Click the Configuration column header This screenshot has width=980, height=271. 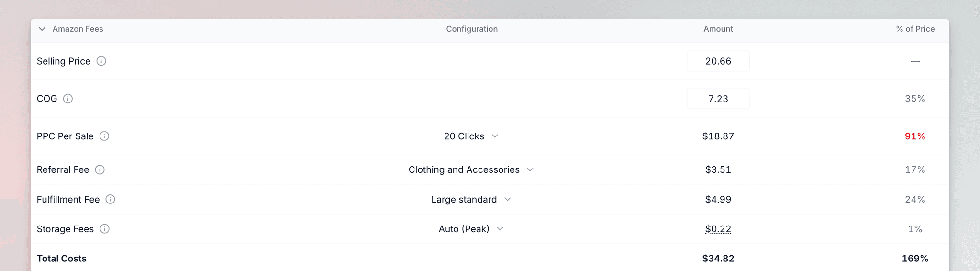472,29
